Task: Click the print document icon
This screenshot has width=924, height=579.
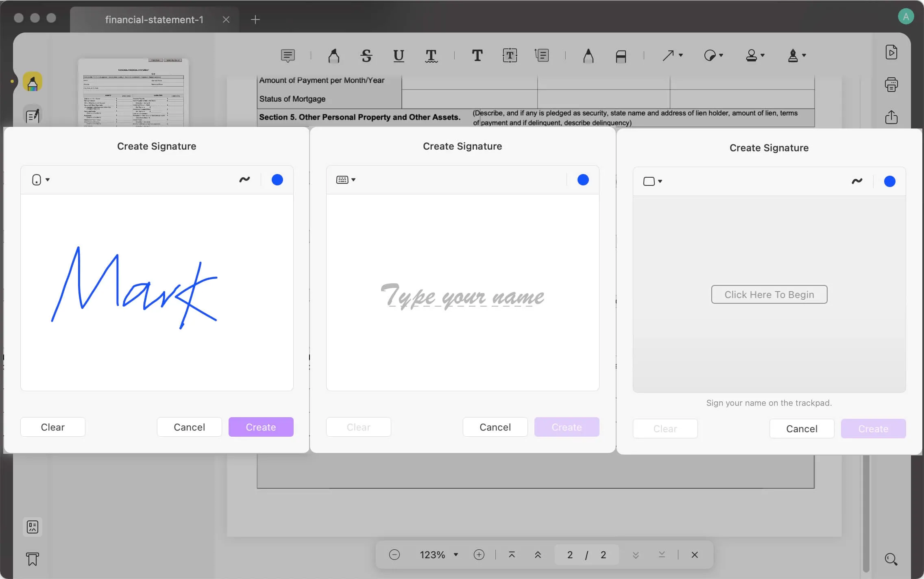Action: click(x=891, y=85)
